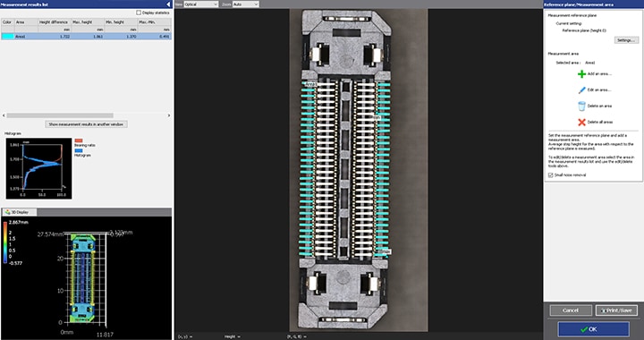Click the results list scroll right arrow

[x=169, y=115]
